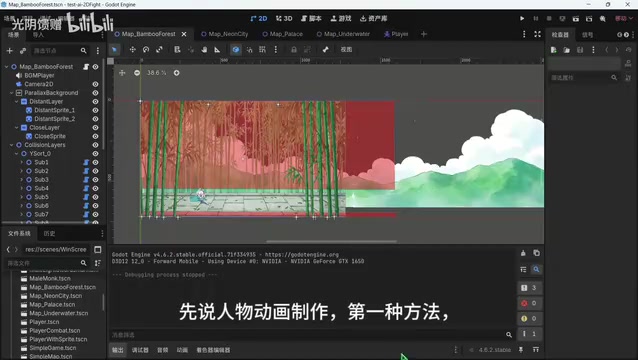Instantiate child scene with link icon
Viewport: 638px width, 360px height.
click(23, 51)
